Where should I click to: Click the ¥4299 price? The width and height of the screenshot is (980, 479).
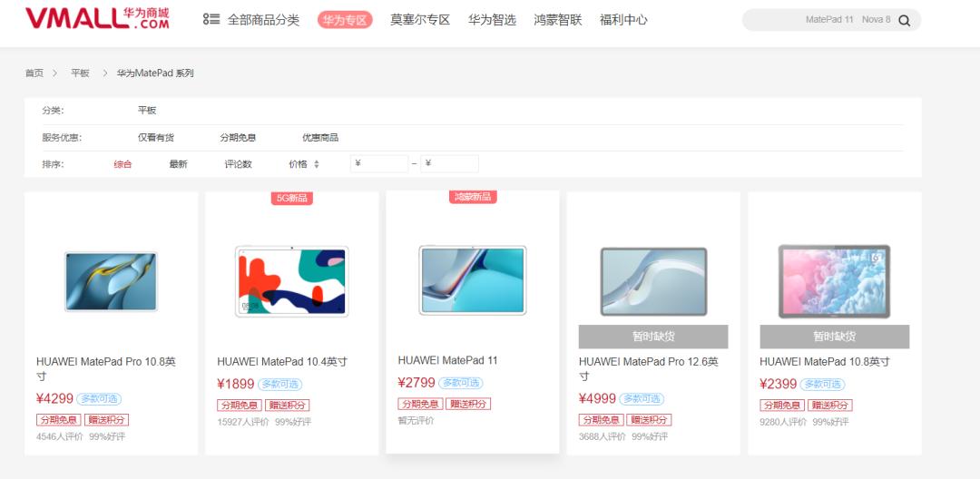55,398
